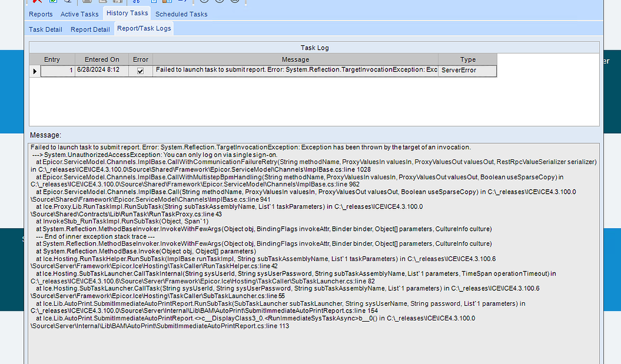Switch to the Scheduled Tasks tab

181,14
